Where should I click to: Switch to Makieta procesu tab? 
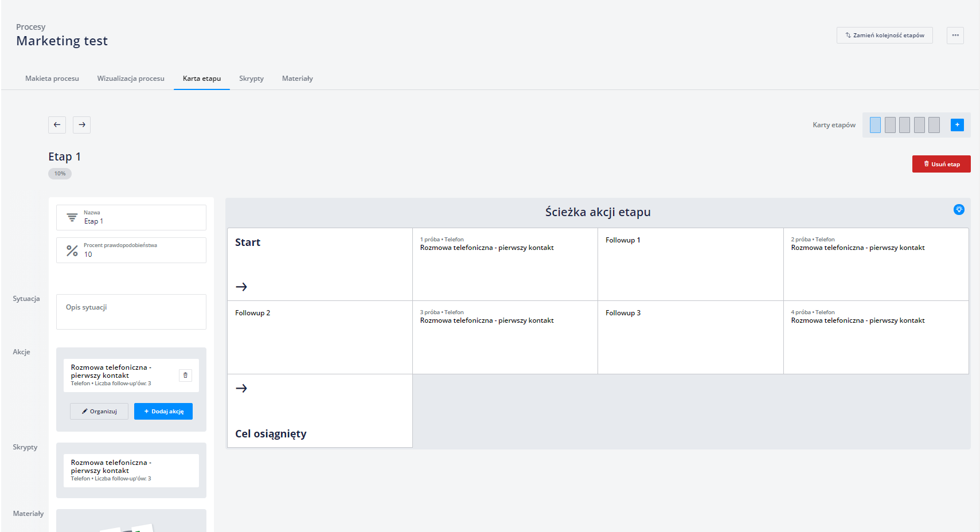52,79
